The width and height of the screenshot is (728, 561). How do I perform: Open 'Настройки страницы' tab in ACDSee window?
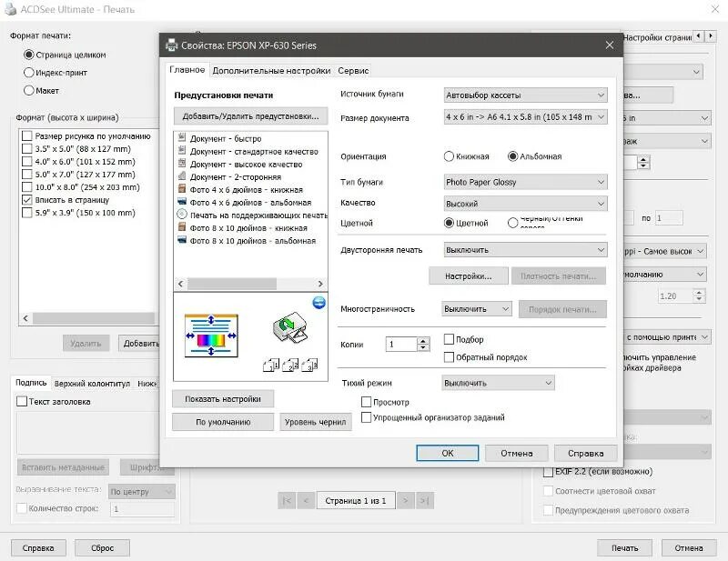coord(657,37)
